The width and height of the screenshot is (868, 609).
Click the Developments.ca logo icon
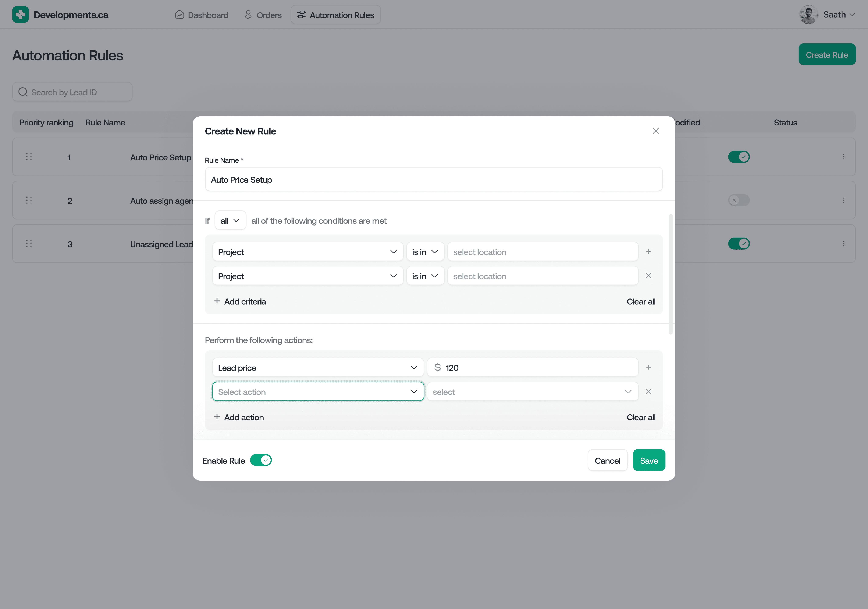[x=20, y=15]
